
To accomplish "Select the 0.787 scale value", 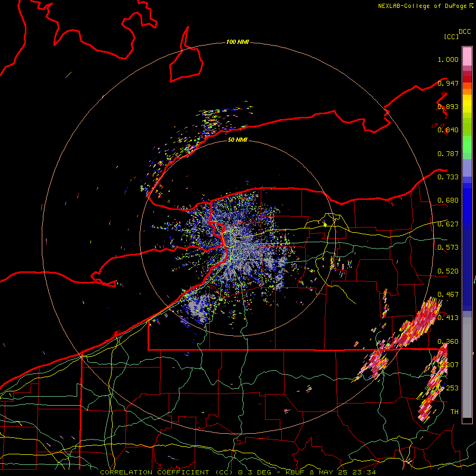I will tap(448, 153).
